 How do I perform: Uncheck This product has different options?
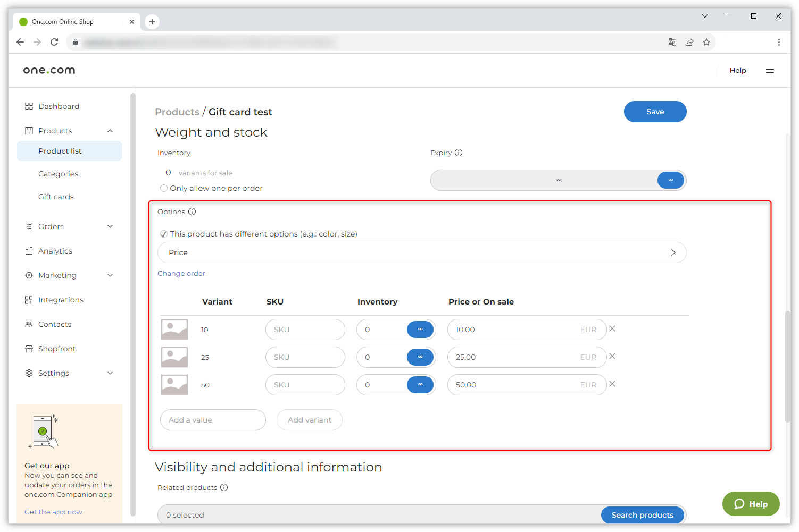click(164, 234)
